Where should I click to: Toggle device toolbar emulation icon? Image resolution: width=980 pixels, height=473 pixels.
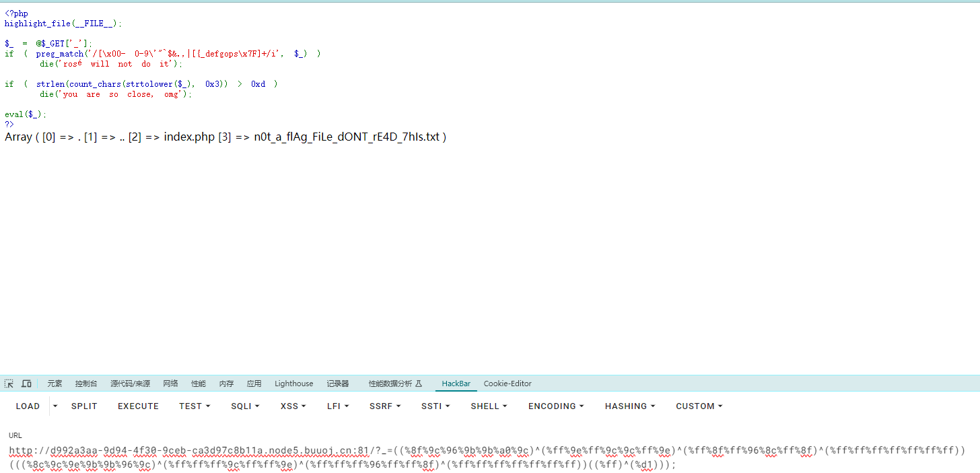click(26, 384)
